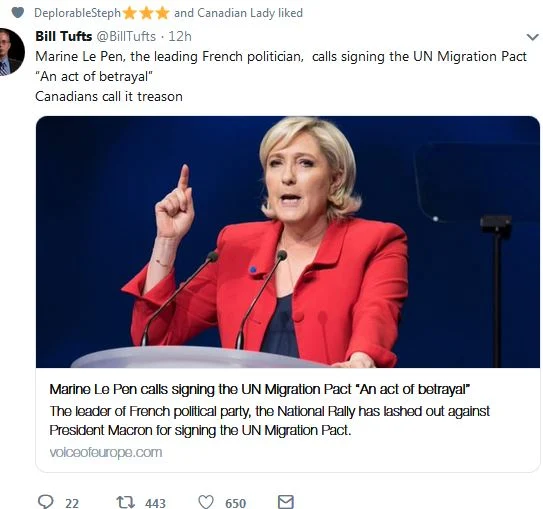543x509 pixels.
Task: View the 650 likes count
Action: 235,503
